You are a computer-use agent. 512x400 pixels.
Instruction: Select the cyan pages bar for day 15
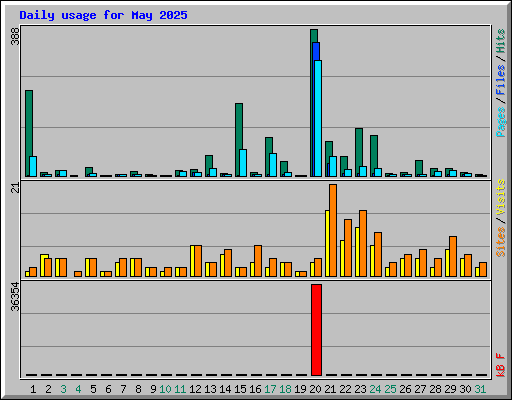[x=244, y=163]
